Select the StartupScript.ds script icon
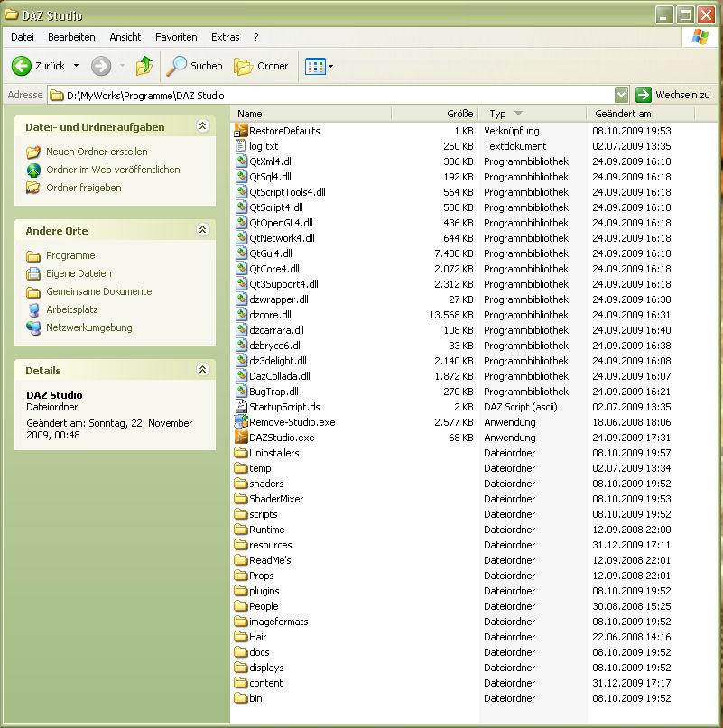Image resolution: width=723 pixels, height=728 pixels. coord(241,406)
